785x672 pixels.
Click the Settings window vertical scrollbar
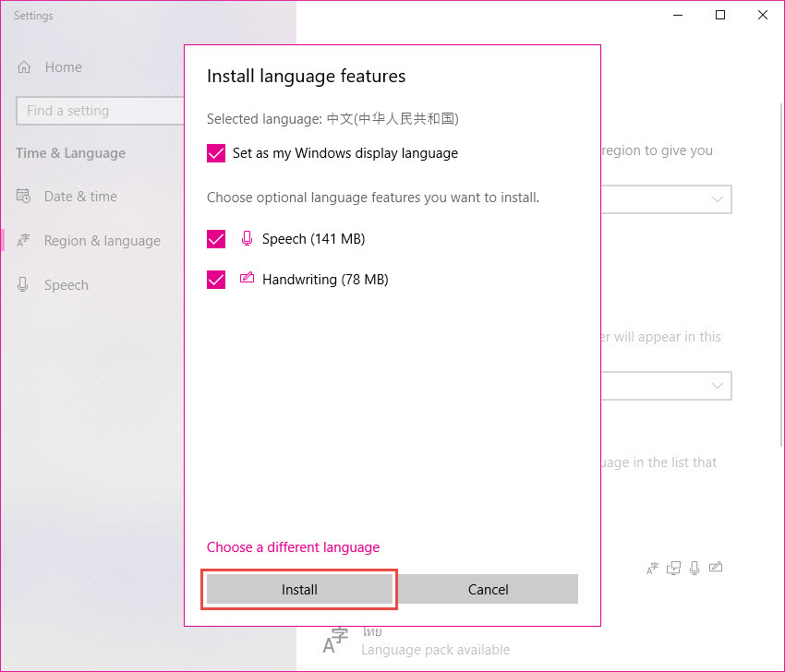781,275
